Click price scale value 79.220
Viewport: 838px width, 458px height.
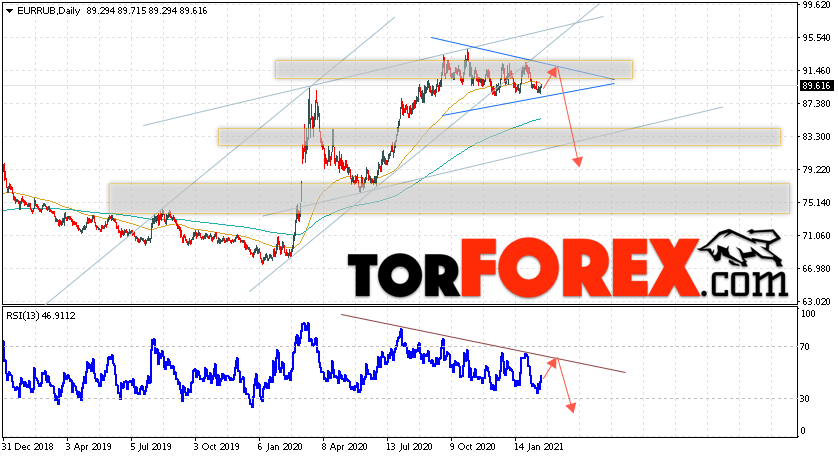tap(817, 170)
